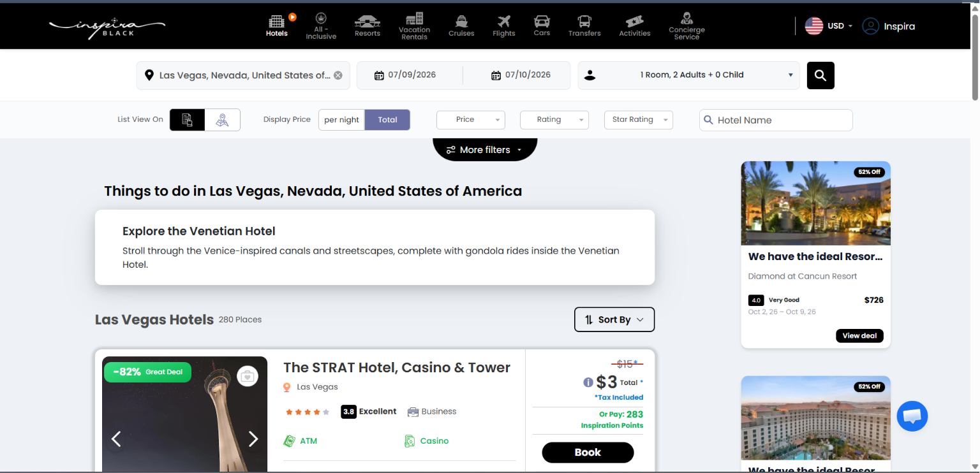Focus the Hotel Name search field
The image size is (980, 473).
[776, 120]
